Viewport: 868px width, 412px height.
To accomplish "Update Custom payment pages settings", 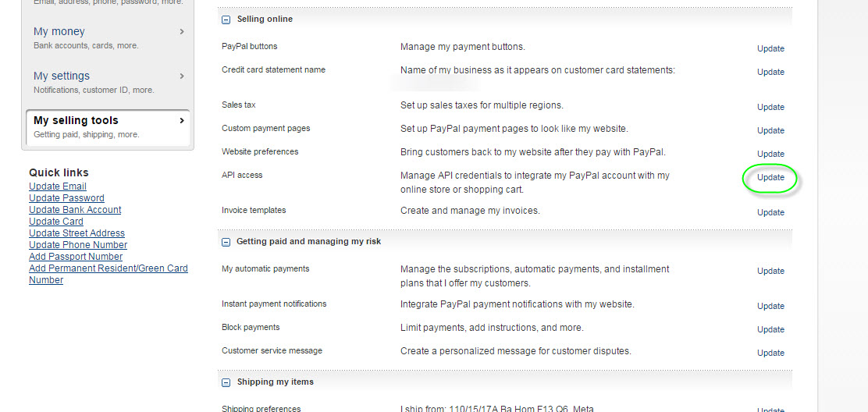I will tap(770, 130).
